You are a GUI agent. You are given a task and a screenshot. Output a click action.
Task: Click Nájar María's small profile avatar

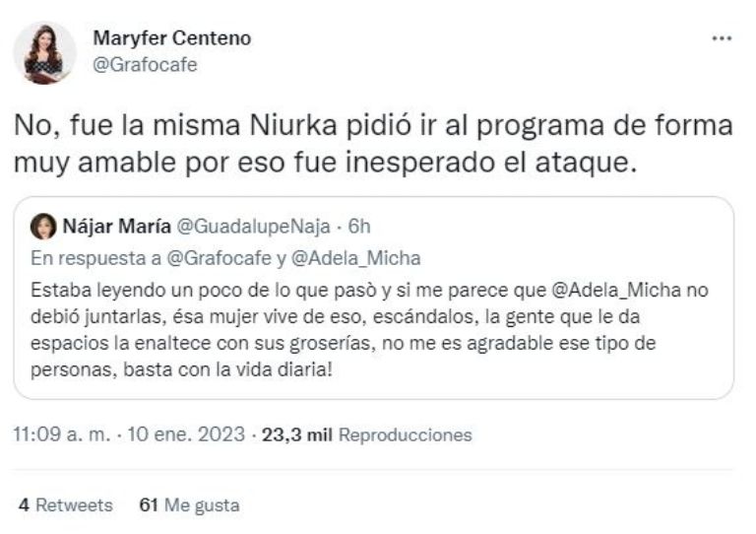(x=43, y=226)
